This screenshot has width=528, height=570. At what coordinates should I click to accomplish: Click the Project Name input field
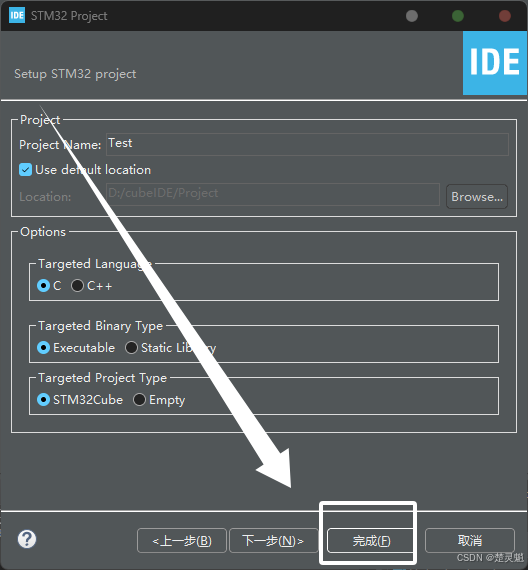click(x=307, y=144)
